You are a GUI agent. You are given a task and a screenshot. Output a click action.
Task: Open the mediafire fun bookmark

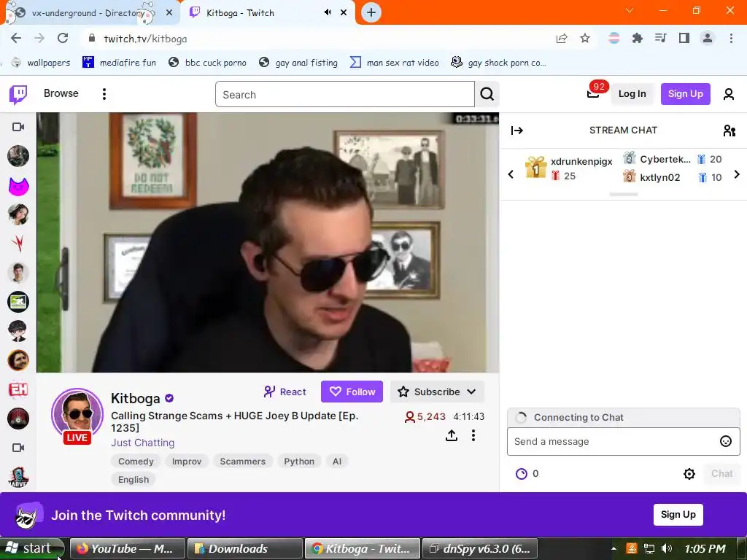coord(119,63)
